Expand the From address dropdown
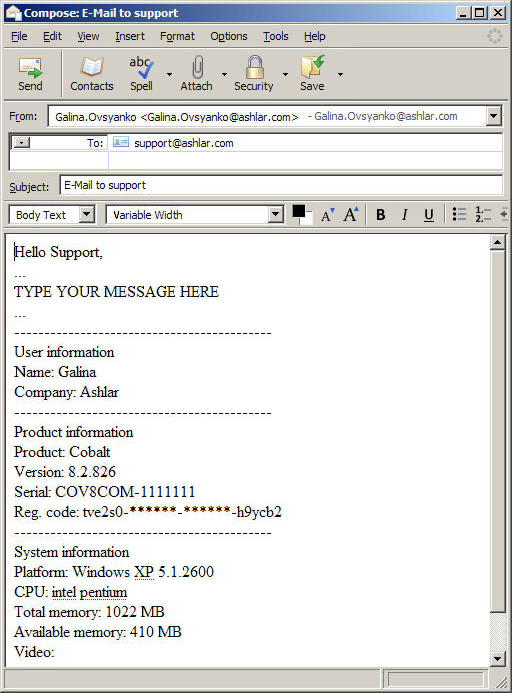 click(x=493, y=117)
